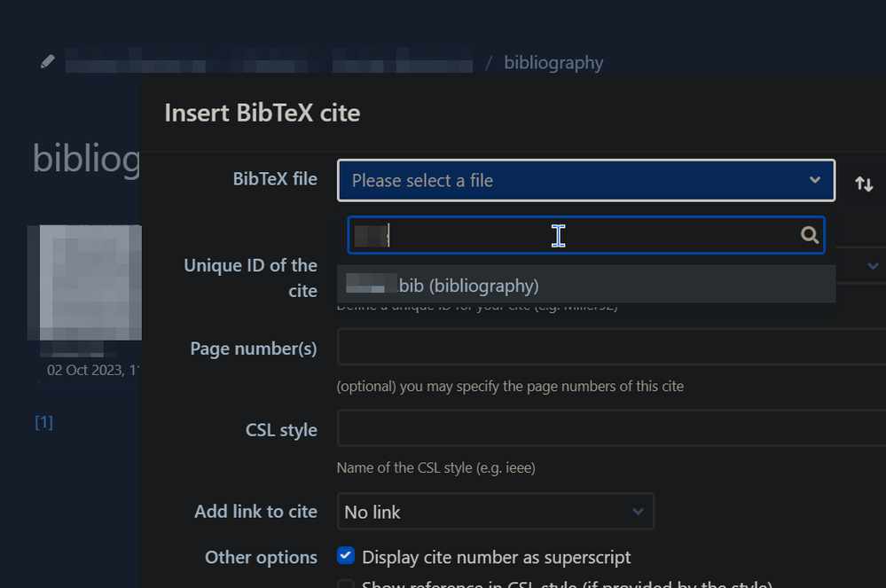This screenshot has height=588, width=886.
Task: Click the chevron of Add link to cite
Action: 638,512
